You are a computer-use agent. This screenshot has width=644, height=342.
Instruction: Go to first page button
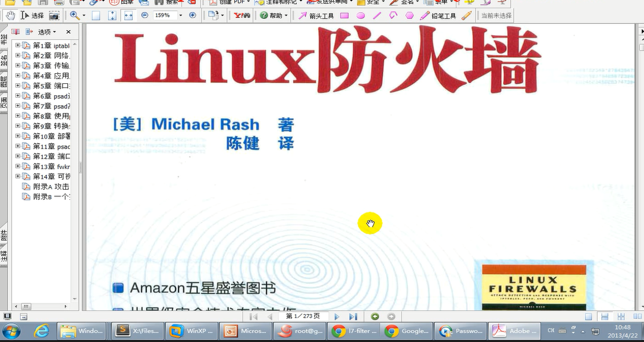coord(253,316)
